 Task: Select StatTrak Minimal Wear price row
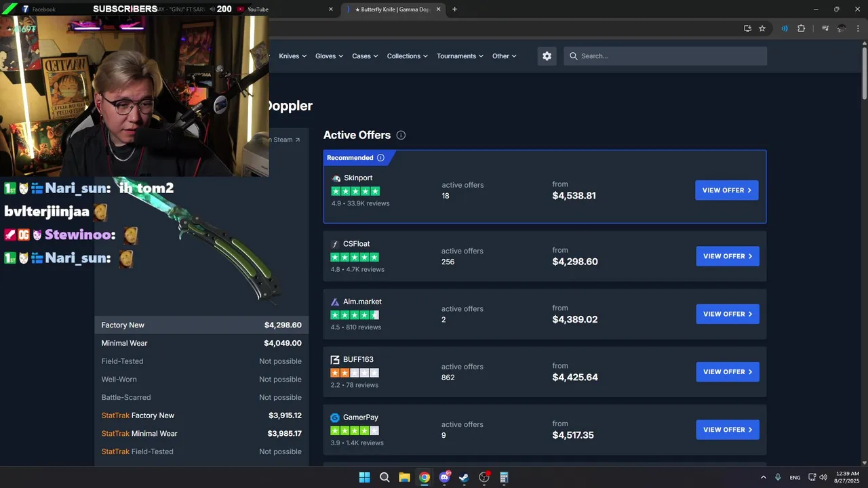201,434
